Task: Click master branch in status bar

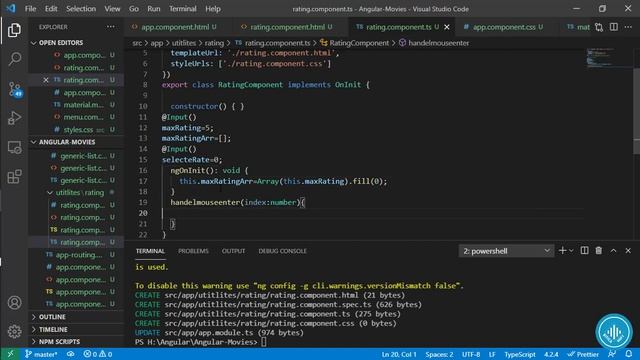Action: [x=41, y=354]
